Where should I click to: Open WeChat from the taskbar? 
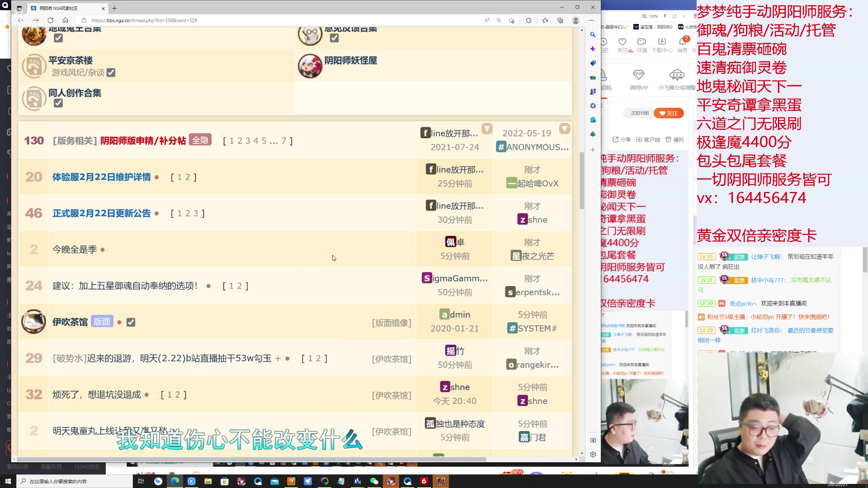374,481
